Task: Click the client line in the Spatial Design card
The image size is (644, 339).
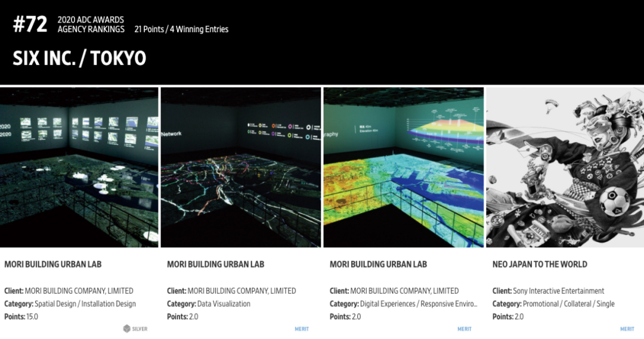Action: coord(69,291)
